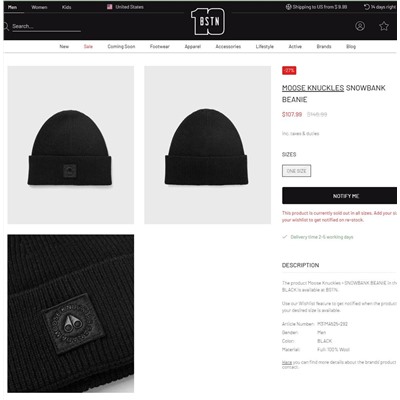Open the Footwear menu
Screen dimensions: 400x400
tap(160, 46)
